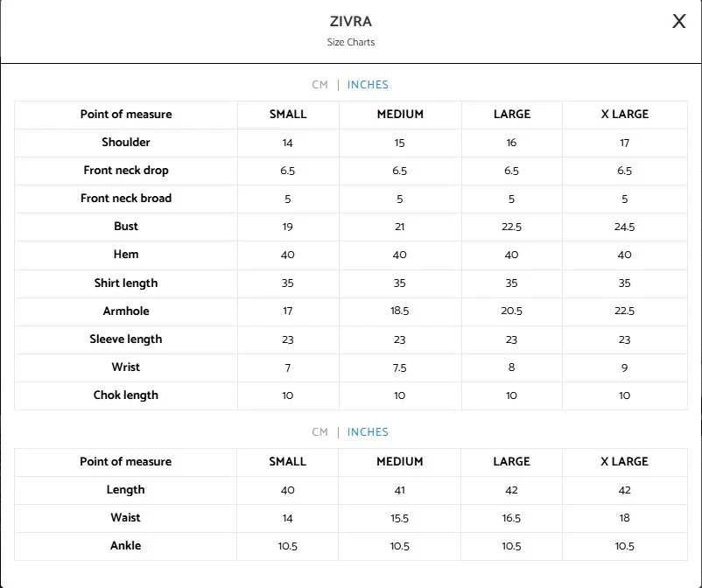Select INCHES above the shirt measurements table
Image resolution: width=702 pixels, height=588 pixels.
(x=368, y=85)
